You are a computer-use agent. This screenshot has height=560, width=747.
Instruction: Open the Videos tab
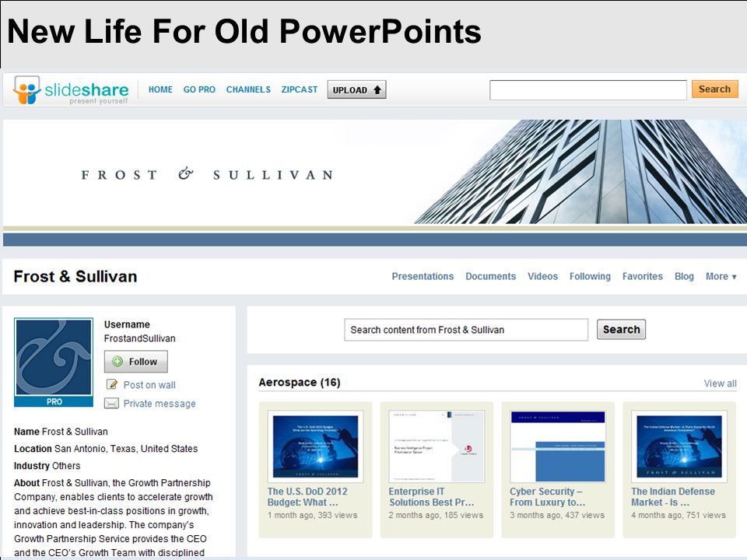pyautogui.click(x=542, y=276)
